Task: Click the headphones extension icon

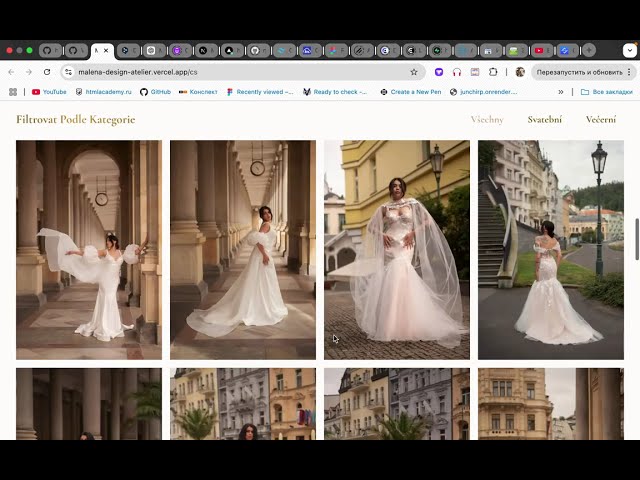Action: click(x=457, y=72)
